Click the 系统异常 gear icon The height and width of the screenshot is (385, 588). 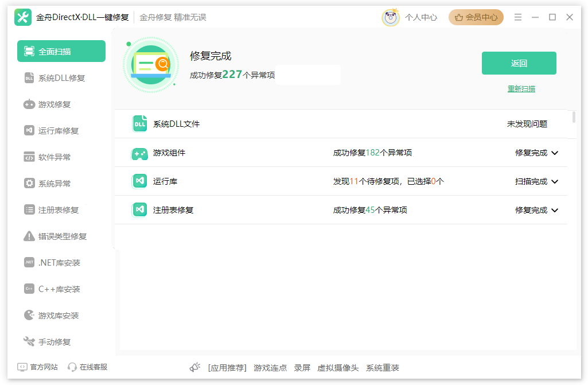(29, 183)
